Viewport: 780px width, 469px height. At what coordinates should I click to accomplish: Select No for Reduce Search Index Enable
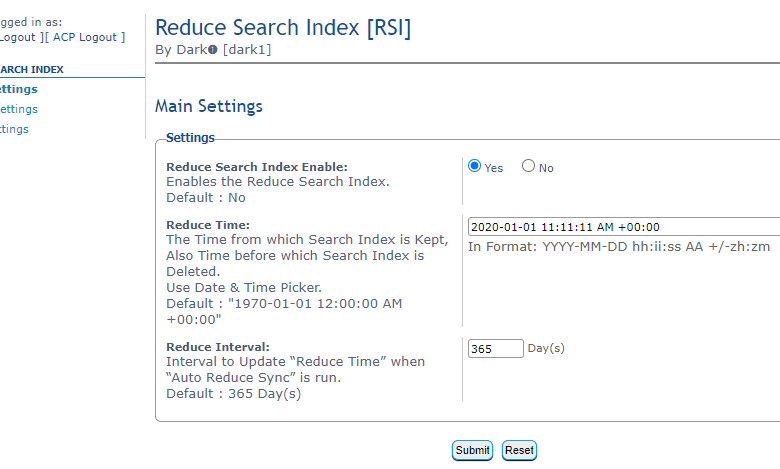tap(528, 167)
